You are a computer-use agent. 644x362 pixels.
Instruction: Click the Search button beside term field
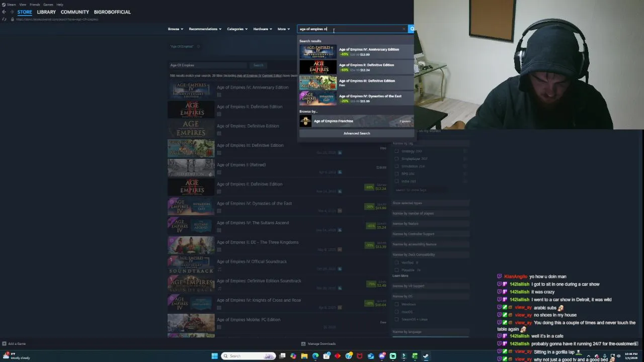[258, 65]
